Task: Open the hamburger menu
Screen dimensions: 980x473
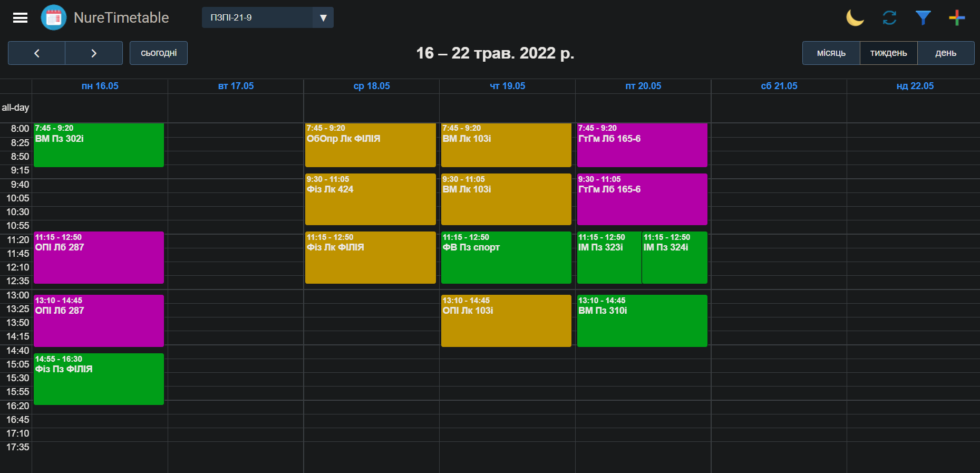Action: pyautogui.click(x=20, y=18)
